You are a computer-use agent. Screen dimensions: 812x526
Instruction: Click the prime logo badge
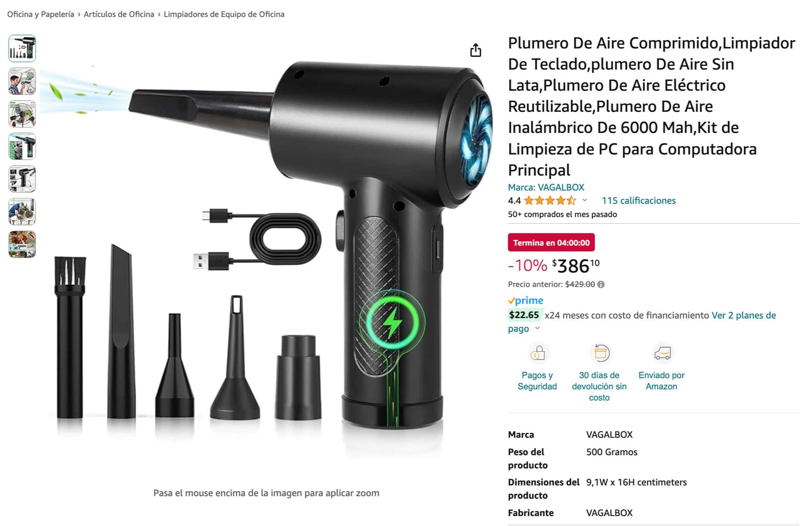click(x=525, y=301)
